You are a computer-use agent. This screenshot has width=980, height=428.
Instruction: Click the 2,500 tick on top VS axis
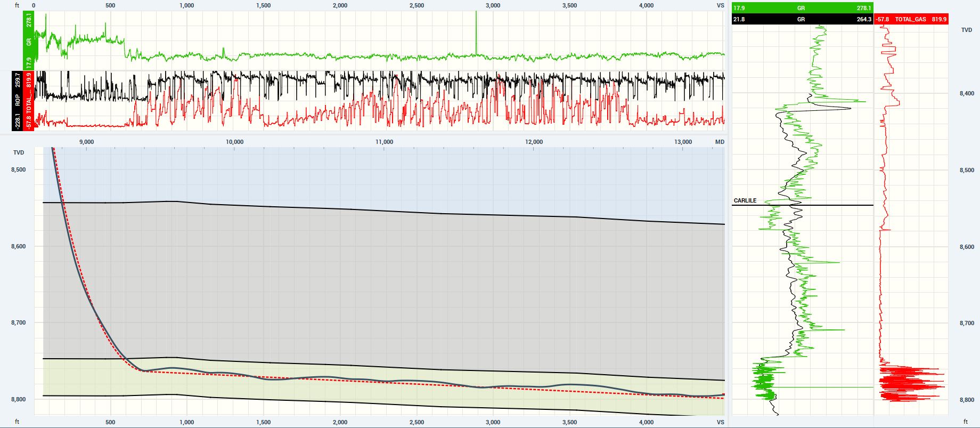point(416,5)
